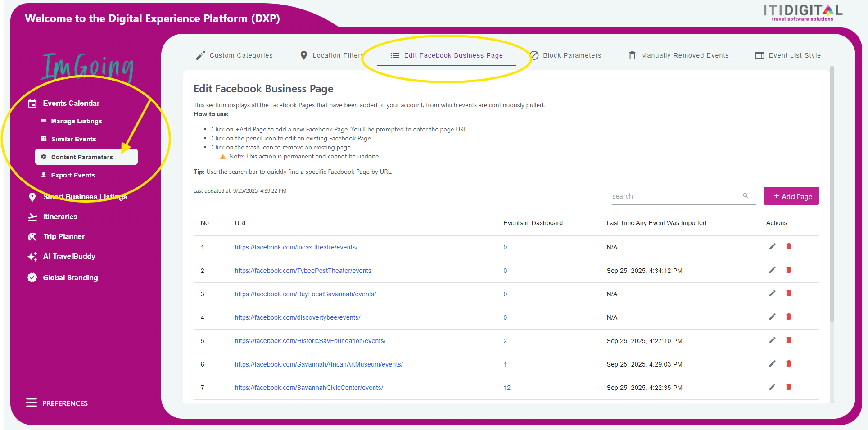
Task: Open the HistoricSavFoundation events link
Action: [x=310, y=341]
